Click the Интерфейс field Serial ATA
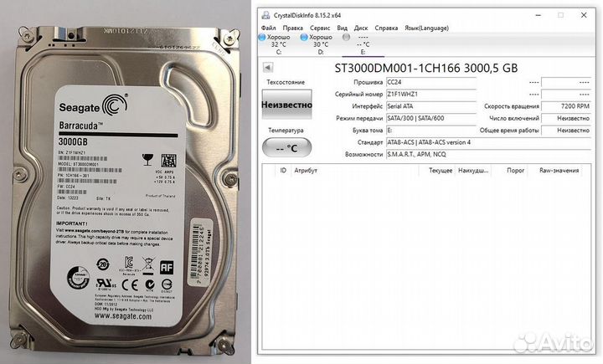The height and width of the screenshot is (364, 603). tap(431, 106)
